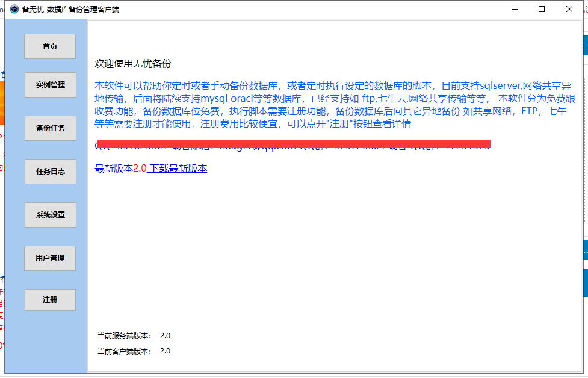Open the 任务日志 page
Viewport: 588px width, 378px height.
tap(51, 172)
